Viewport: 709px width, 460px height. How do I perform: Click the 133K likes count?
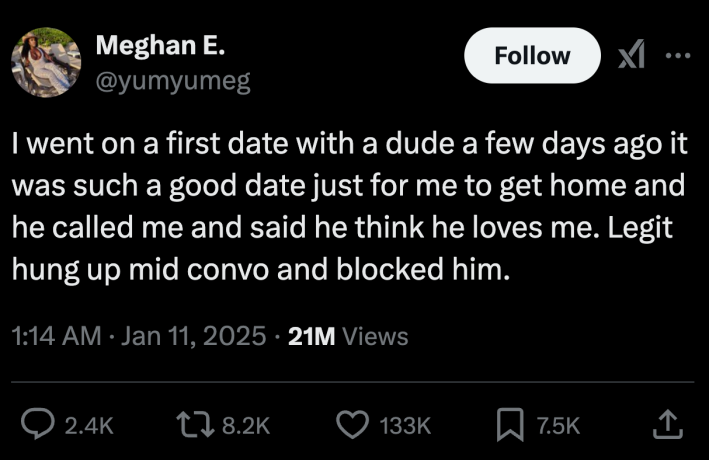[406, 426]
